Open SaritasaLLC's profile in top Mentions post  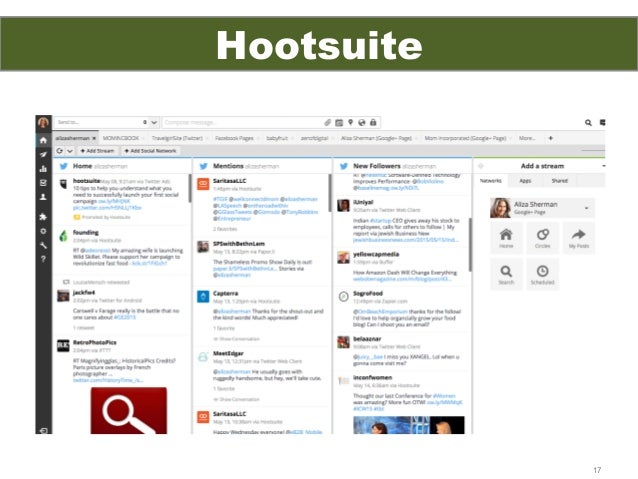(x=229, y=180)
